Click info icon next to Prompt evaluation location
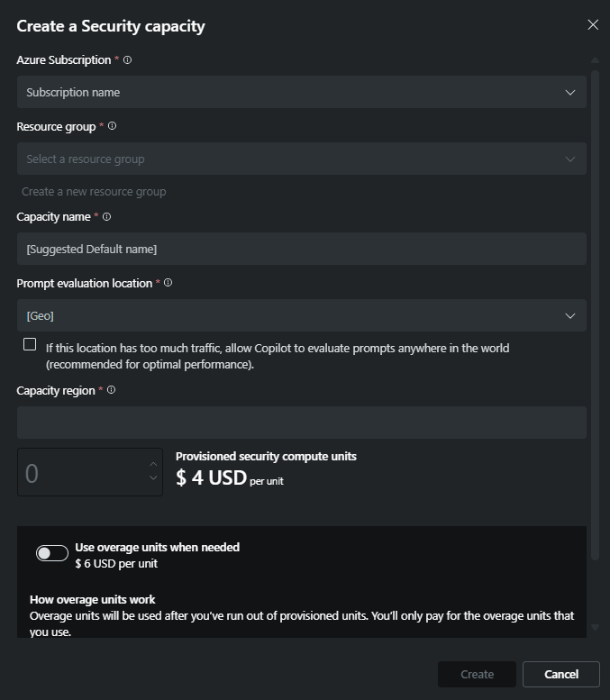 coord(168,283)
